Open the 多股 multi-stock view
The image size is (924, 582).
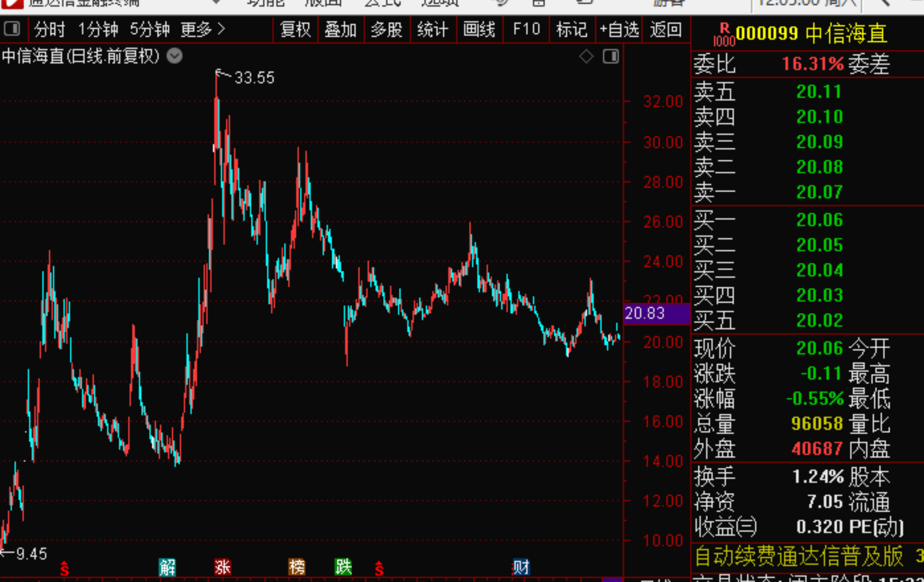click(387, 30)
